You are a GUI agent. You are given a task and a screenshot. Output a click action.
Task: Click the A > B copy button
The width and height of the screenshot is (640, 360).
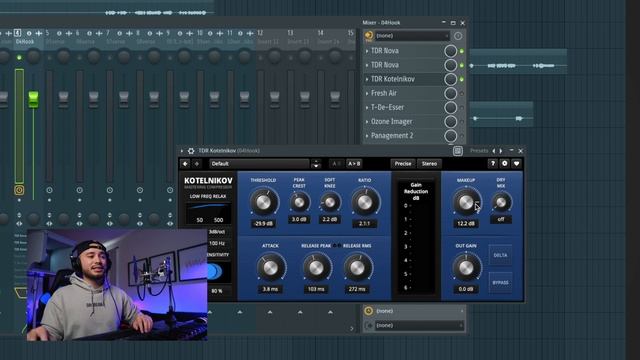[x=354, y=164]
